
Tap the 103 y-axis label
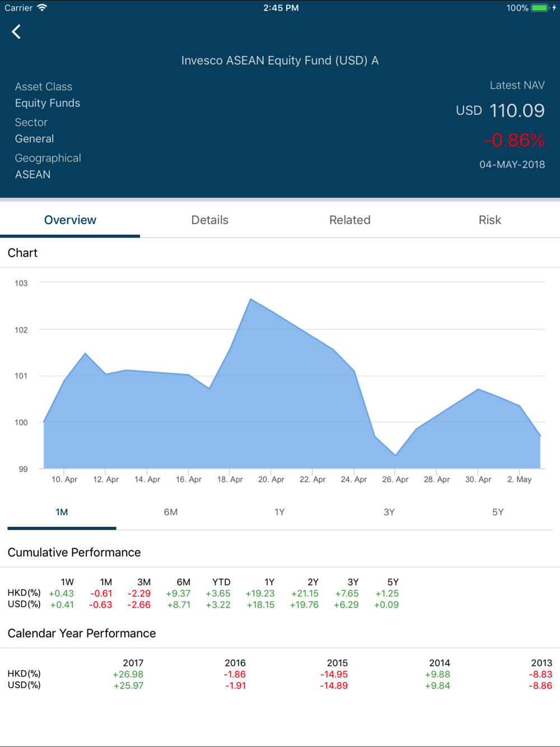tap(21, 283)
